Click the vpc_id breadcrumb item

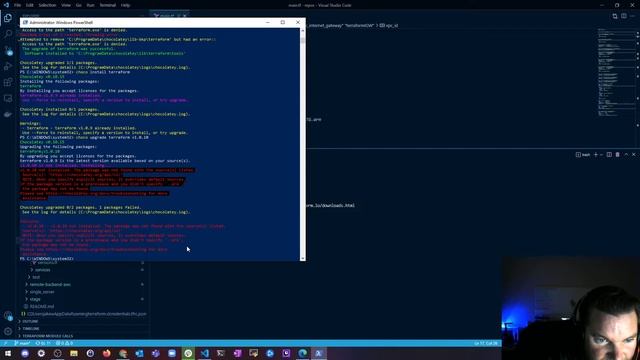pyautogui.click(x=389, y=25)
